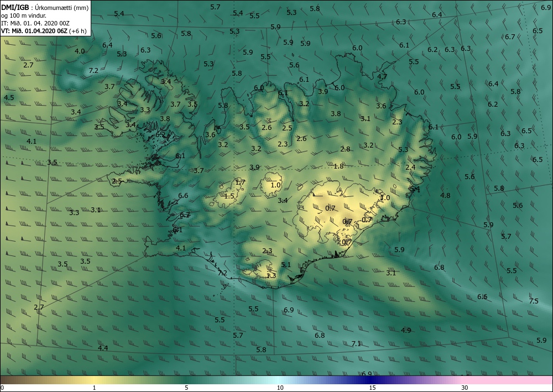
Task: Click the '1.5' value on the glacier
Action: coord(229,196)
